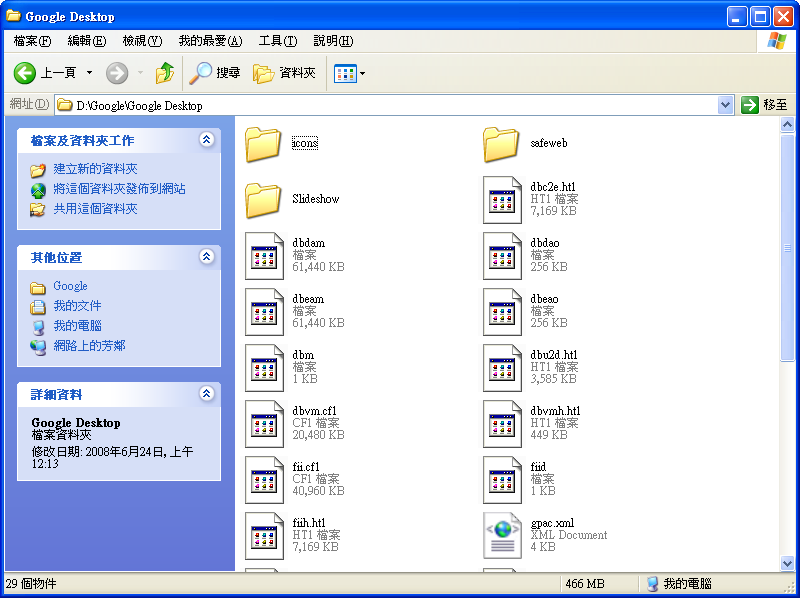800x598 pixels.
Task: Open the 說明(H) menu
Action: click(x=333, y=41)
